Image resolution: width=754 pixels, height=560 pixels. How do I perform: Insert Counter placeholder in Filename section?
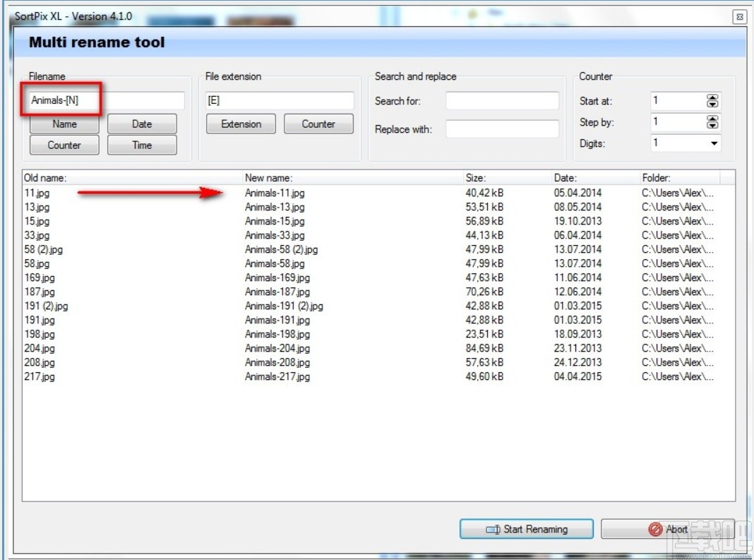click(64, 145)
